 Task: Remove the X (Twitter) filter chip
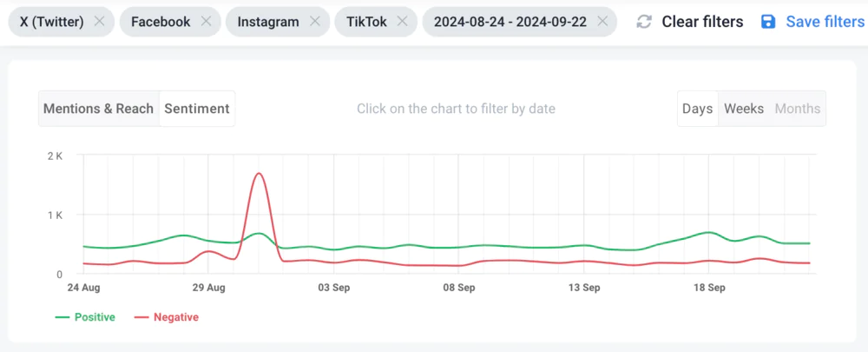pyautogui.click(x=99, y=22)
